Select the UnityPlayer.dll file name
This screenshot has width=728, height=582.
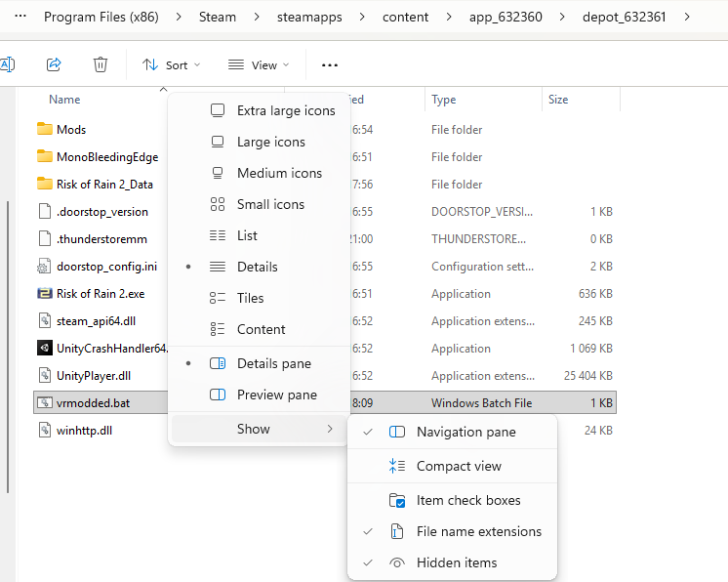[x=94, y=375]
